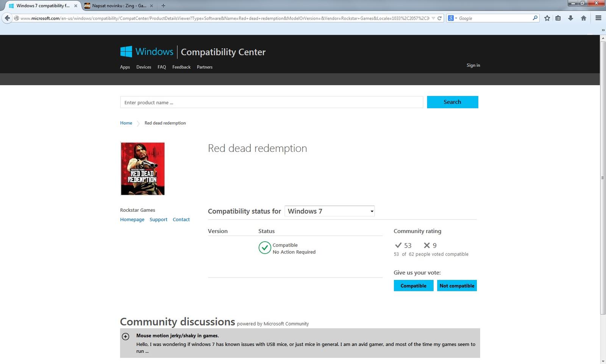Open the downloads arrow icon
The width and height of the screenshot is (606, 364).
point(570,18)
